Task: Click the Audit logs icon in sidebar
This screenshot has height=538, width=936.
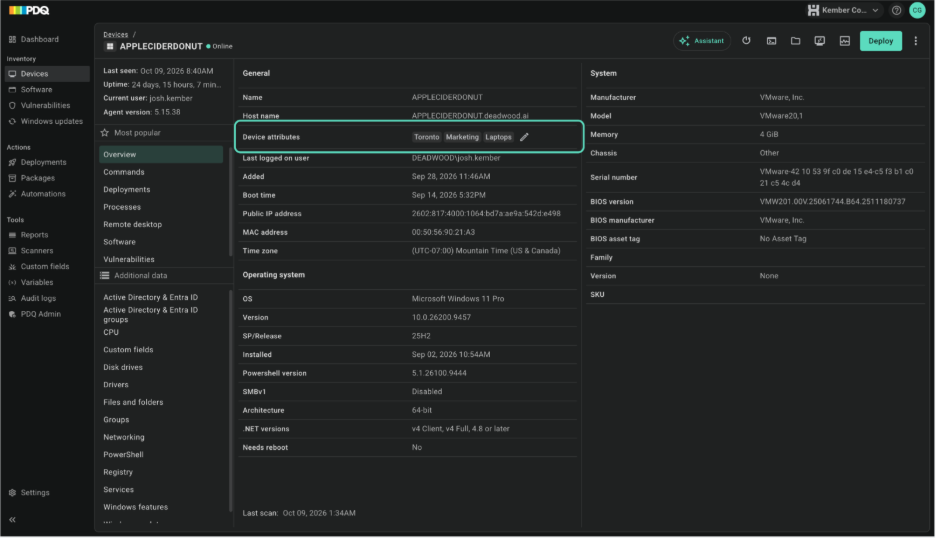Action: [x=12, y=299]
